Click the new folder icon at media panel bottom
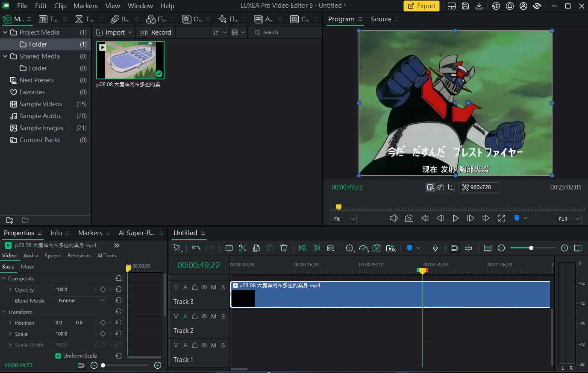Image resolution: width=588 pixels, height=373 pixels. coord(10,220)
